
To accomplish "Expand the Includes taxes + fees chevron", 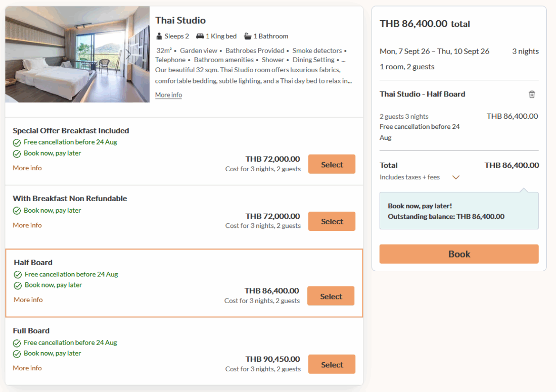I will (456, 177).
